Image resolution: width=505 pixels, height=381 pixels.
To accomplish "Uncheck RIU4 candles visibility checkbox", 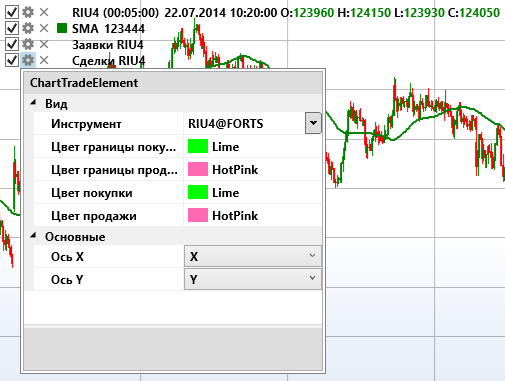I will pyautogui.click(x=12, y=12).
